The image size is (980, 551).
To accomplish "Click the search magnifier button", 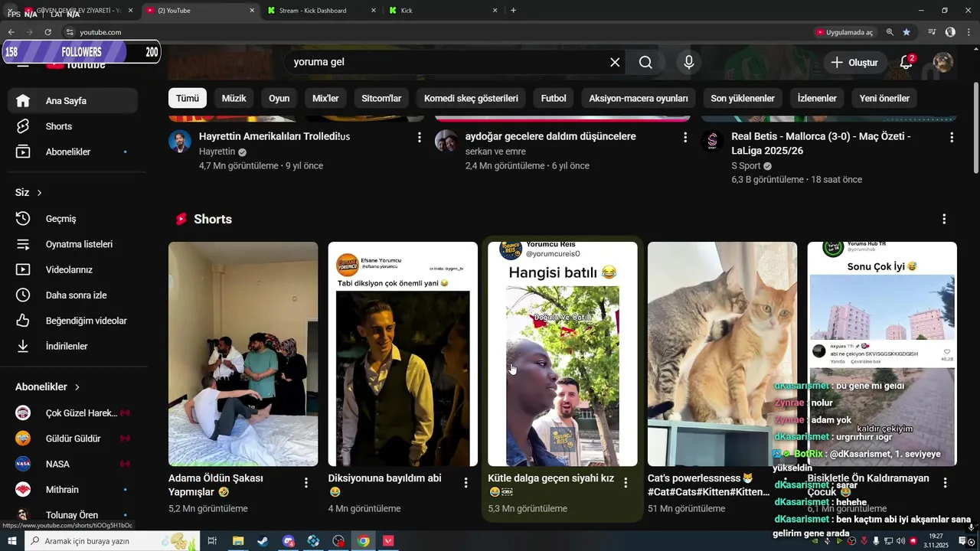I will click(645, 62).
